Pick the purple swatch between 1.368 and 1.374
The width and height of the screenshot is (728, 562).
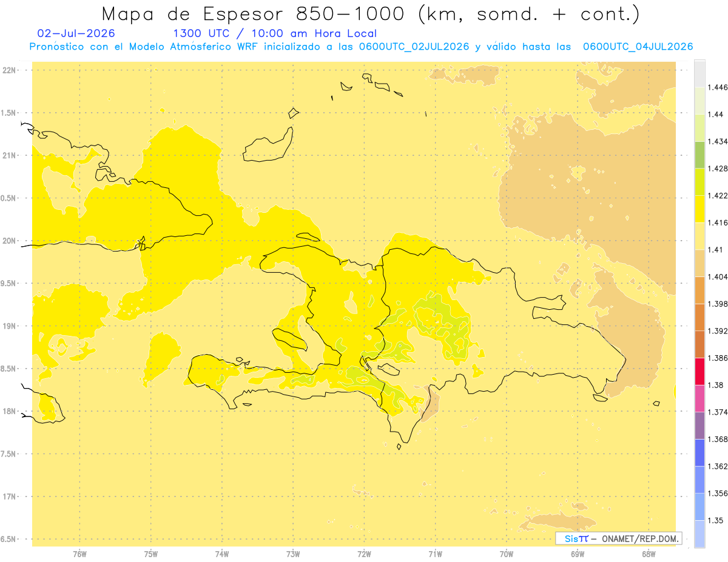tap(699, 426)
